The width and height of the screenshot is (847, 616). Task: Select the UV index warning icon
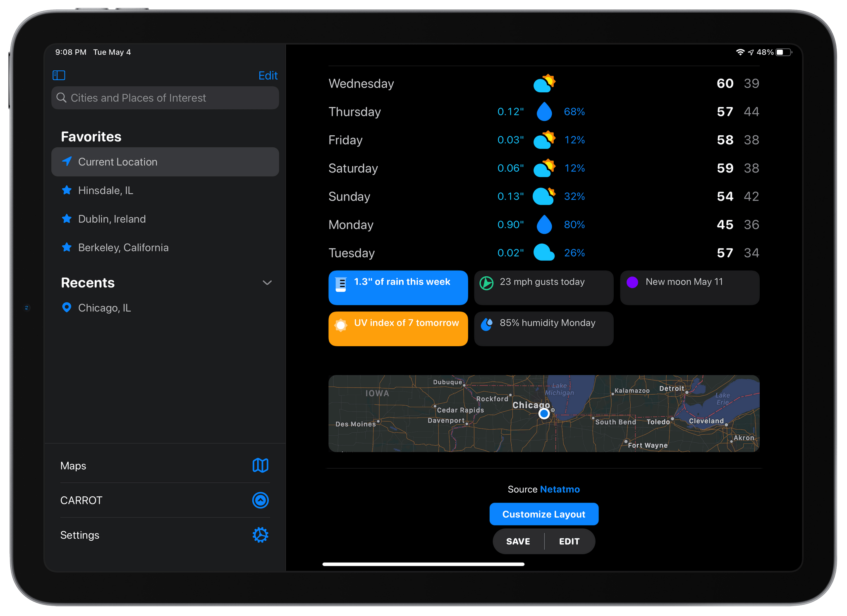[342, 323]
